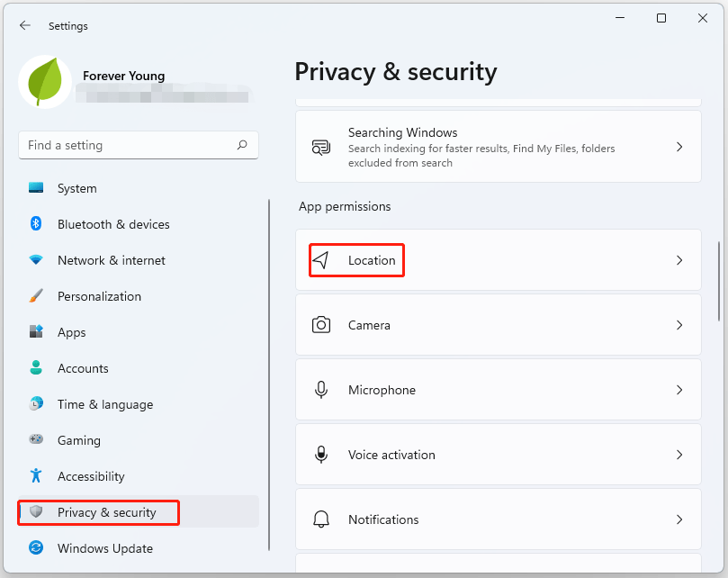Click the Forever Young account name
728x578 pixels.
point(123,76)
